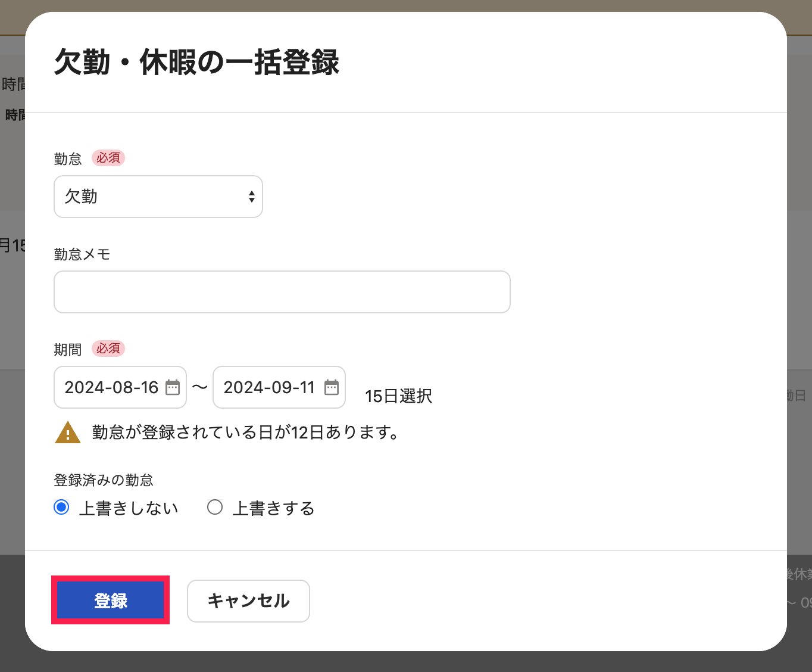This screenshot has height=672, width=812.
Task: Click the キャンセル button
Action: [x=248, y=601]
